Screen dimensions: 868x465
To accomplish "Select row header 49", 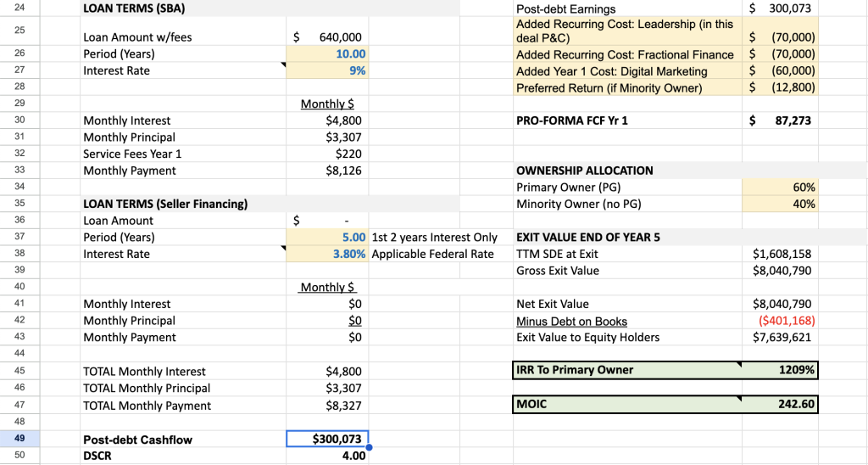I will coord(19,439).
